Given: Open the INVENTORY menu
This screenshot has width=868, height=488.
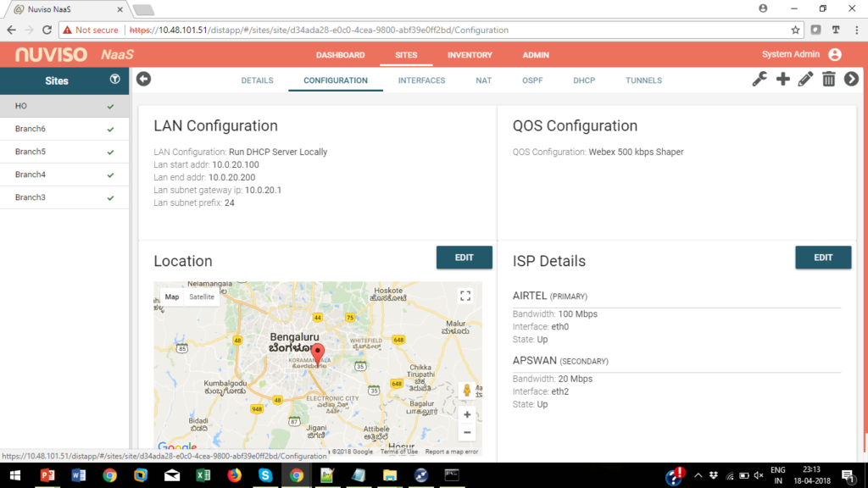Looking at the screenshot, I should pos(470,55).
